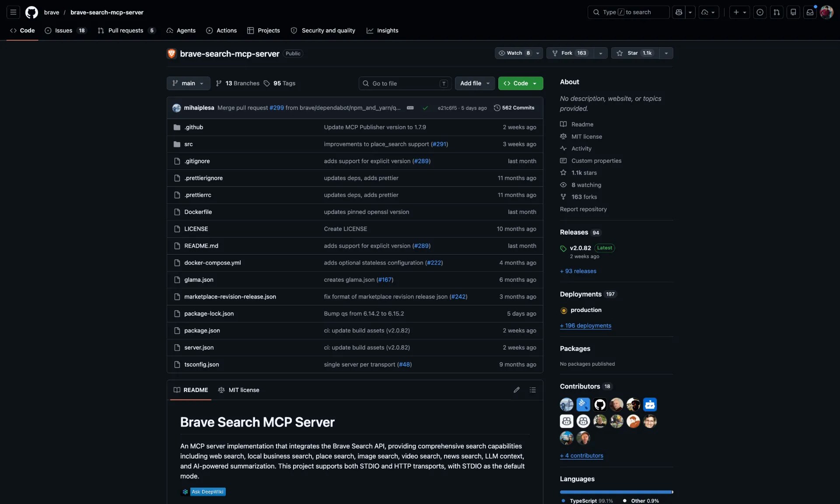
Task: Open user profile avatar menu
Action: (x=826, y=12)
